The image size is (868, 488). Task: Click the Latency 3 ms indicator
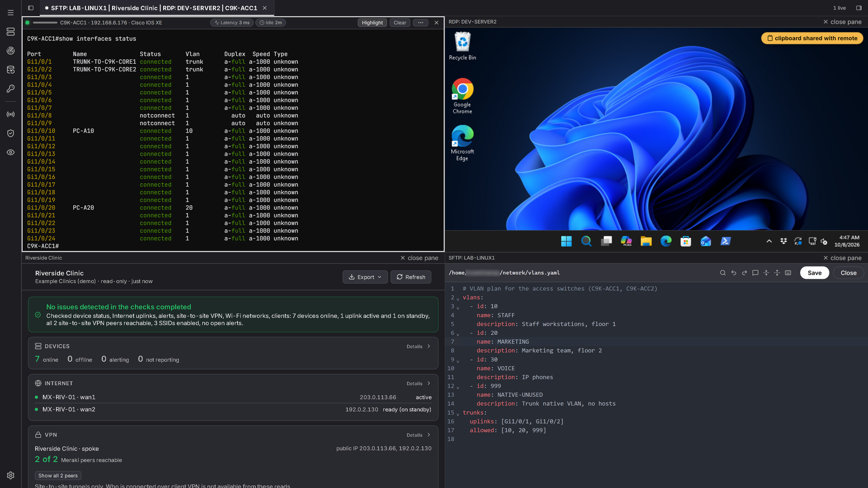click(x=232, y=23)
